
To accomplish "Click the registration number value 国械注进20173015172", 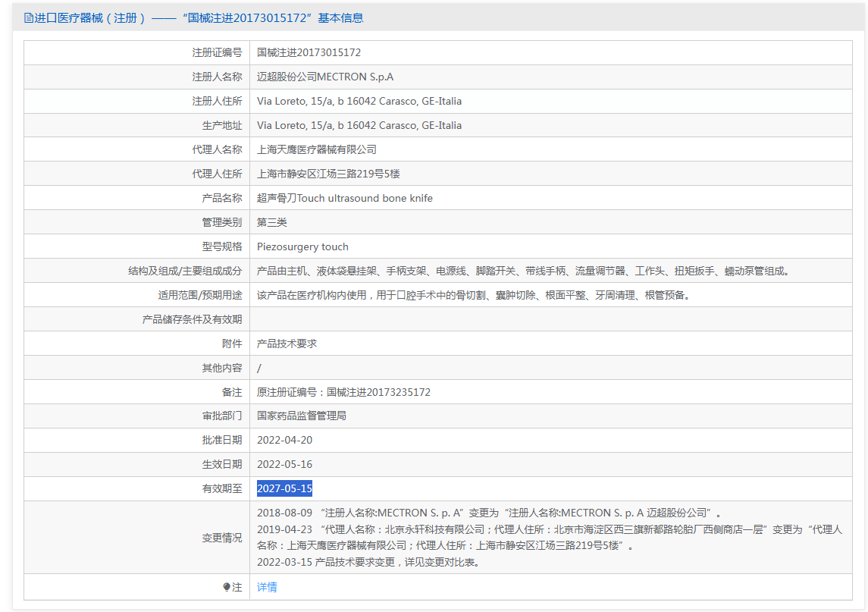I will coord(309,52).
